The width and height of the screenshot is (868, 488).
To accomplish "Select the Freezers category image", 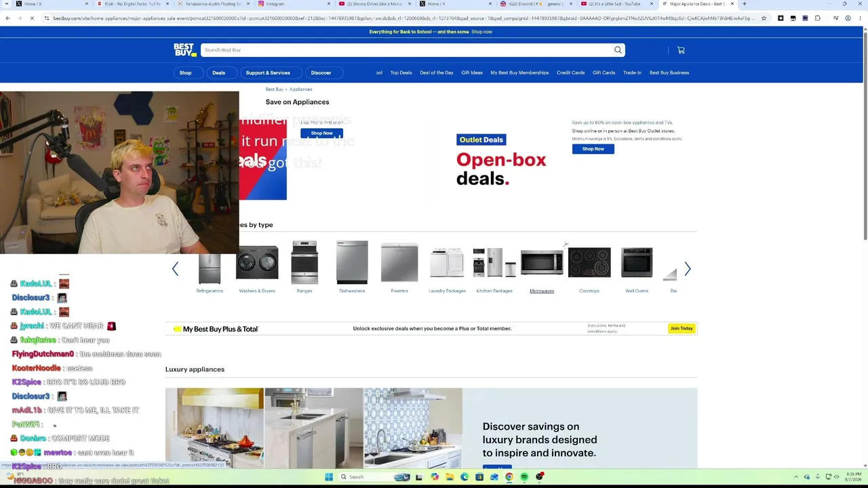I will tap(399, 262).
